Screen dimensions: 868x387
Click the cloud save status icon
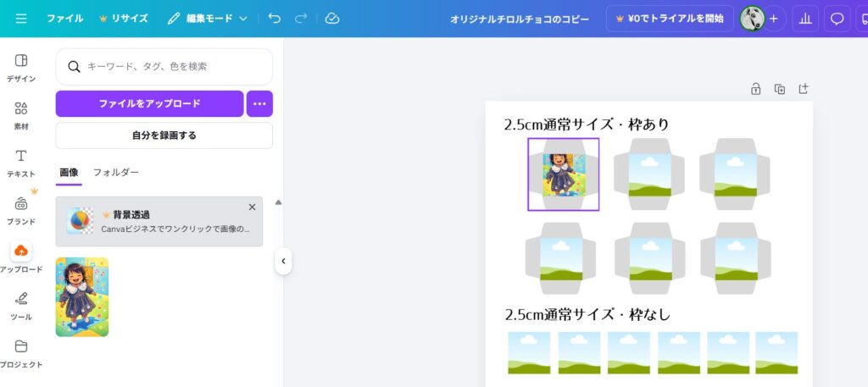click(x=331, y=18)
